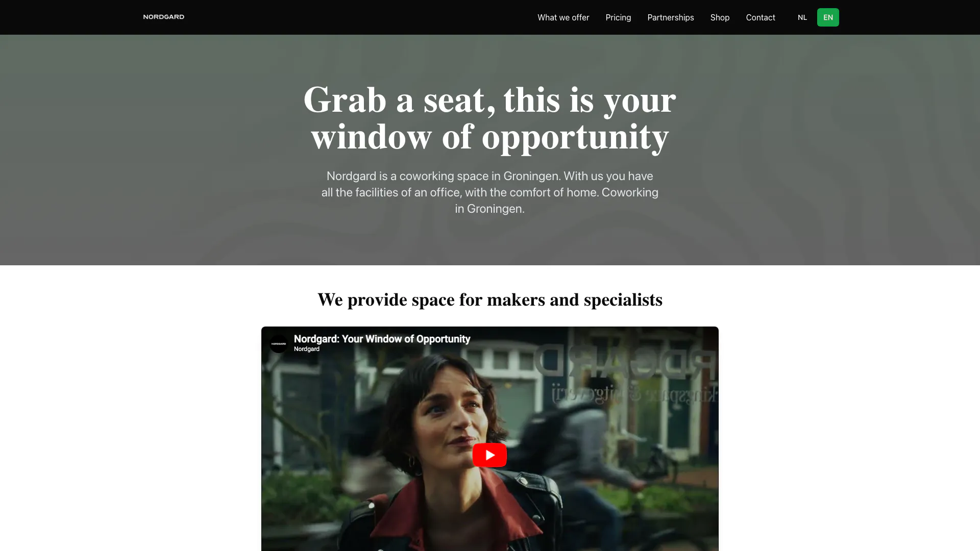Click the Nordgard logo in the header

click(163, 17)
